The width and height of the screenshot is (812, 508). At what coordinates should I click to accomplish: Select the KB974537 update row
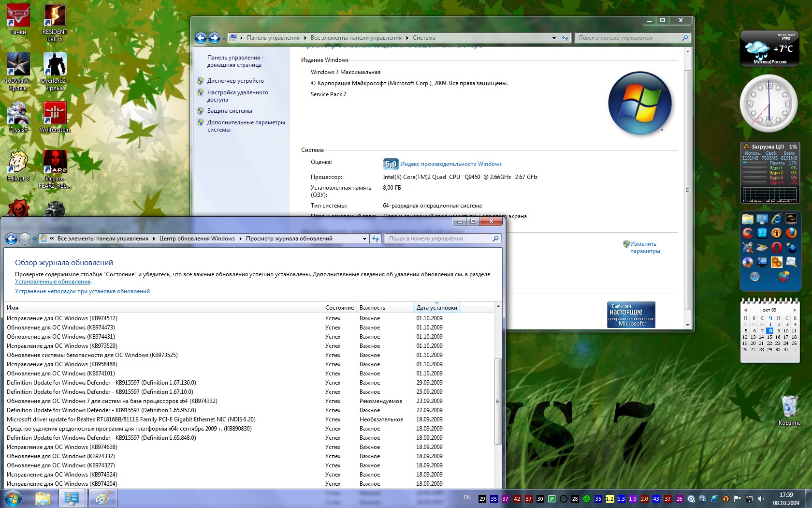coord(249,318)
